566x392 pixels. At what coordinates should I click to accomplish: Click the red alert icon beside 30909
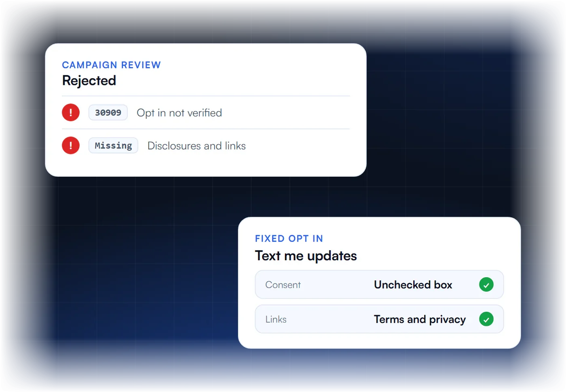pyautogui.click(x=71, y=112)
